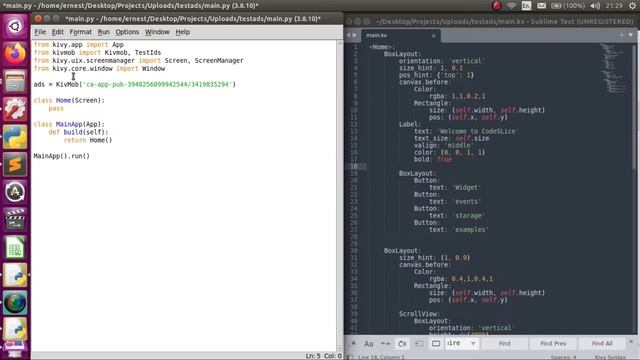Toggle whole word option in find bar
Screen dimensions: 640x360
point(385,344)
